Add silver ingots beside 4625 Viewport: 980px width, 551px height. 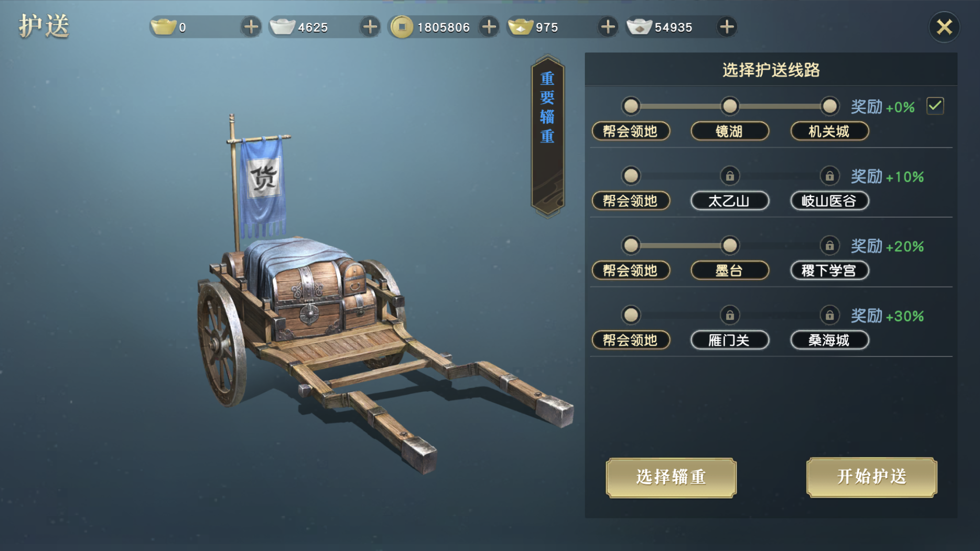(x=370, y=27)
